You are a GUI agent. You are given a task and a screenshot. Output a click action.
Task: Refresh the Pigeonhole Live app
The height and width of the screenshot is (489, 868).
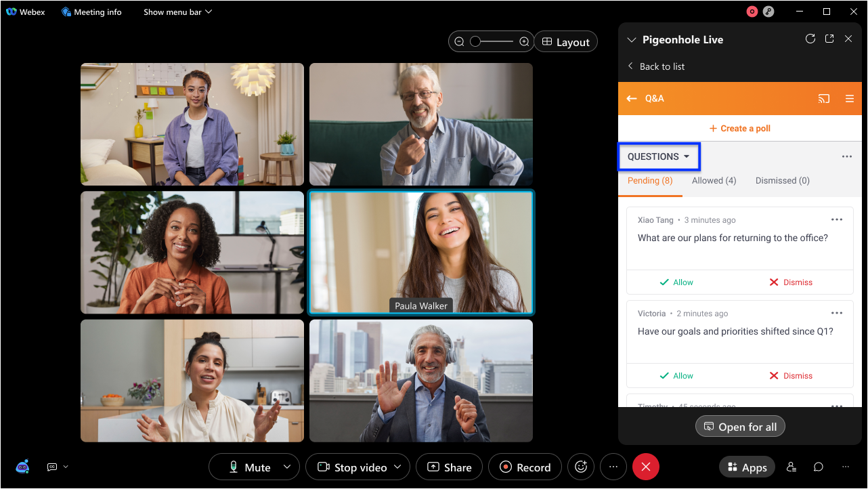(x=810, y=39)
